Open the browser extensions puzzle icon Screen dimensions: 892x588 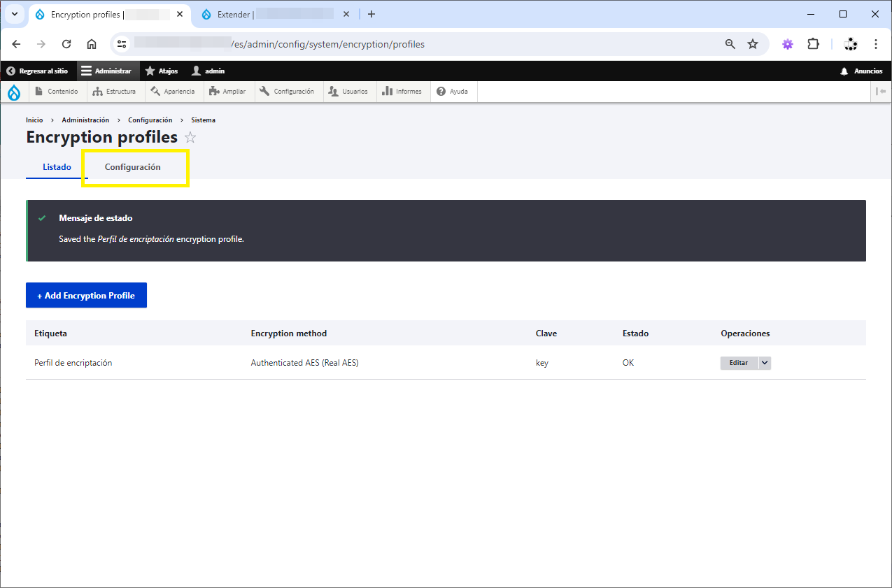pos(813,44)
